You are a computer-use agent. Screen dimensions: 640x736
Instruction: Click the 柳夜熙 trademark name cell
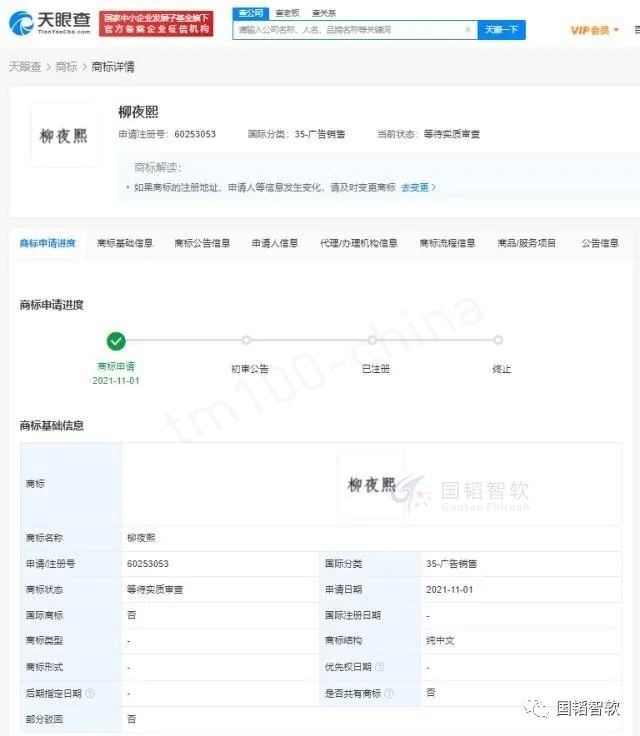(141, 538)
